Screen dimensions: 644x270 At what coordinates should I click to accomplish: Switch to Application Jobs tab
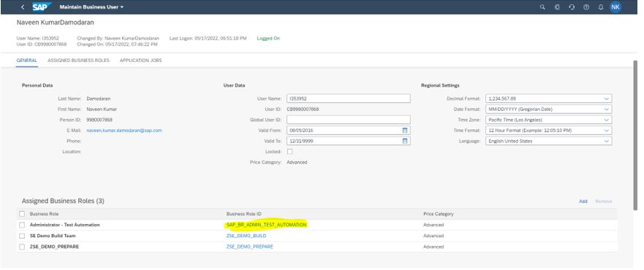pyautogui.click(x=140, y=61)
